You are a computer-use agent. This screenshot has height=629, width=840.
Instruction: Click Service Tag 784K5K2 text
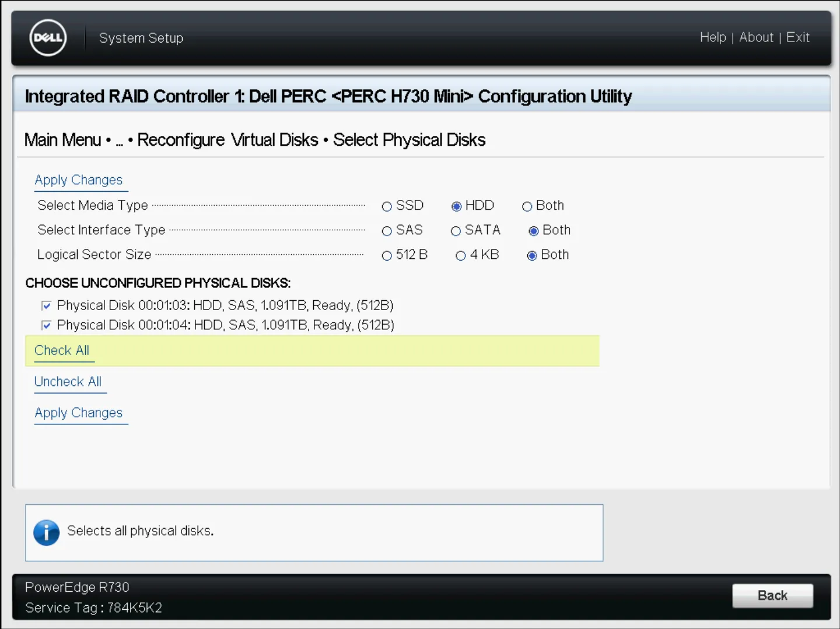click(93, 607)
